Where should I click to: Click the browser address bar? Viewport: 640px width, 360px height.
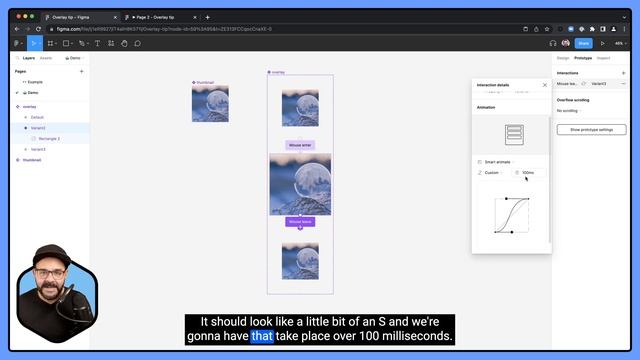tap(282, 29)
